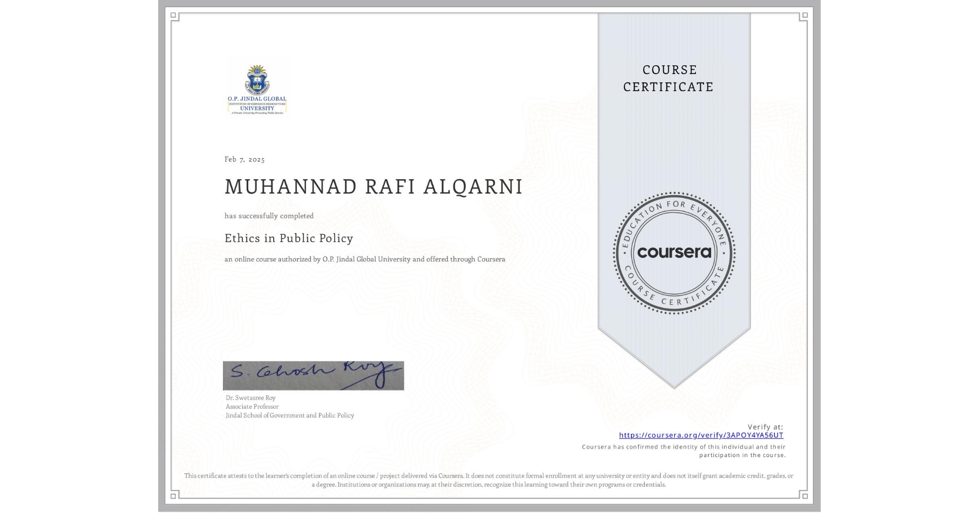Click Dr. Swetasree Roy's handwritten signature
980x513 pixels.
(313, 374)
